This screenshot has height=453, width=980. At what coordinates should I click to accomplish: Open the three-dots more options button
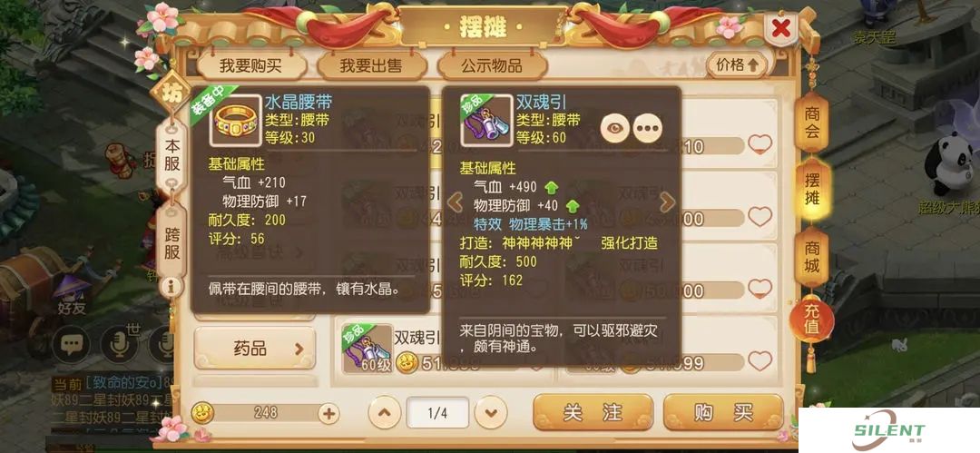pyautogui.click(x=648, y=128)
